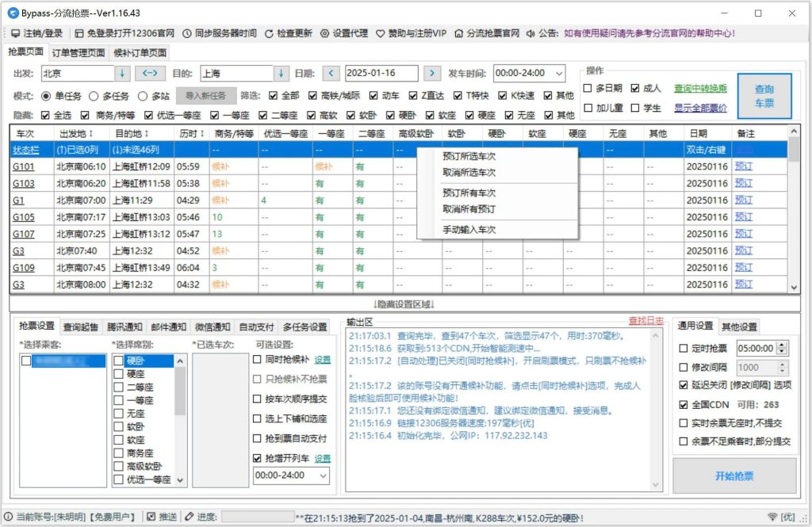
Task: Sort by 历时 column header
Action: pos(192,134)
